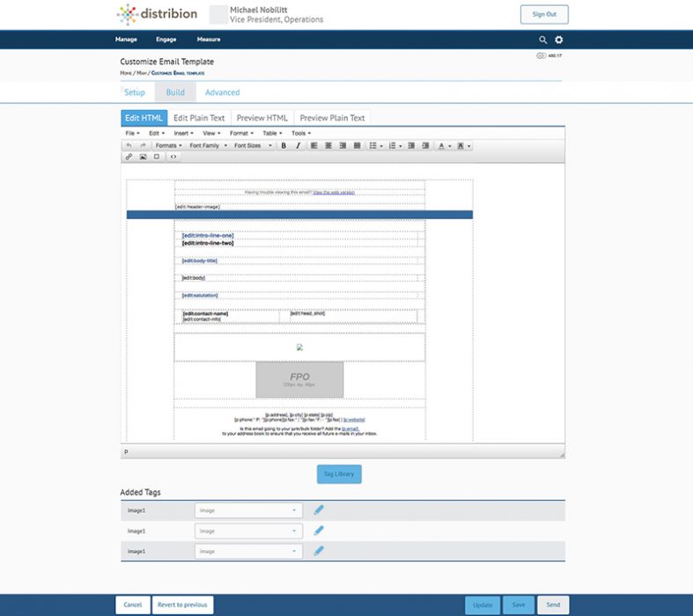Image resolution: width=693 pixels, height=616 pixels.
Task: Insert a link using the link icon
Action: tap(129, 157)
